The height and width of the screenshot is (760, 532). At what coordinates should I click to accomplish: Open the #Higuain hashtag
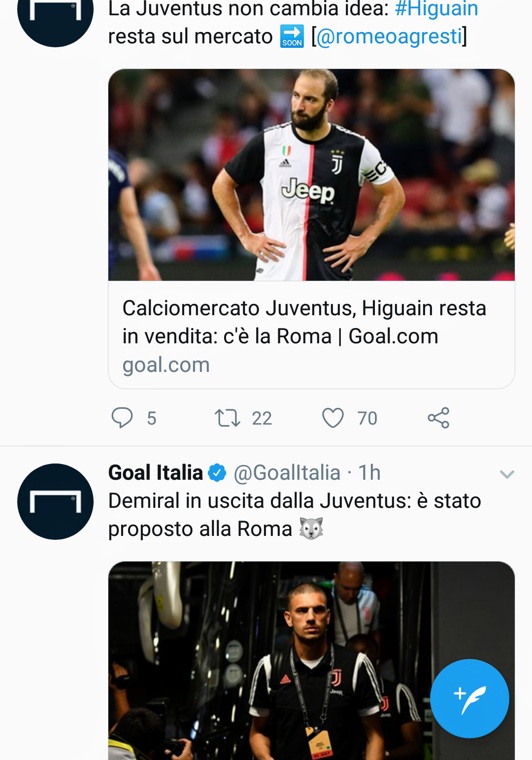(436, 8)
